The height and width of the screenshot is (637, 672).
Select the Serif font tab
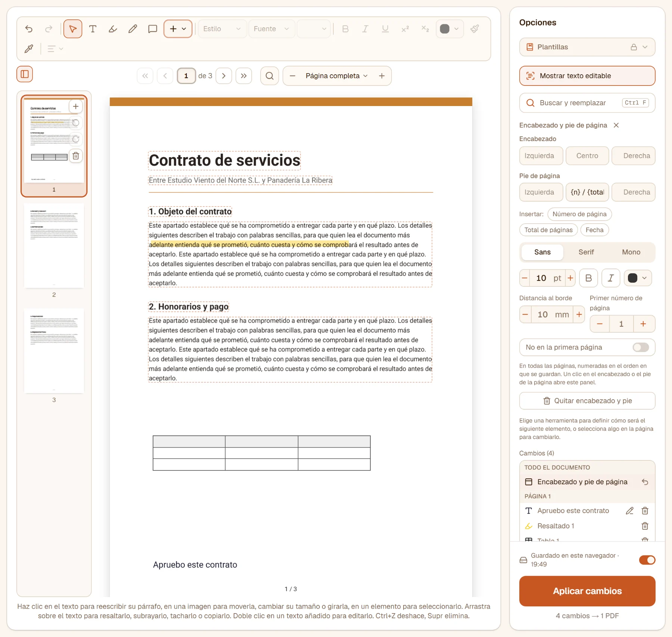[586, 252]
